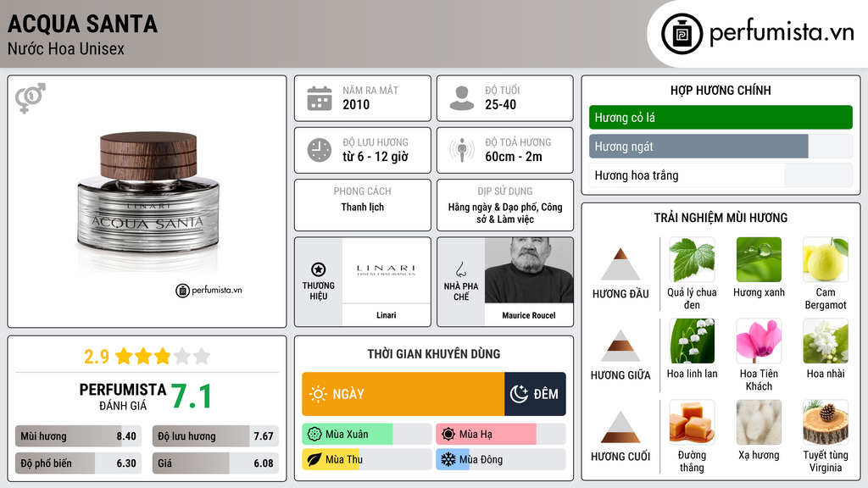Click the perfumista.vn perfume bottle logo icon
Image resolution: width=868 pixels, height=488 pixels.
pos(682,34)
